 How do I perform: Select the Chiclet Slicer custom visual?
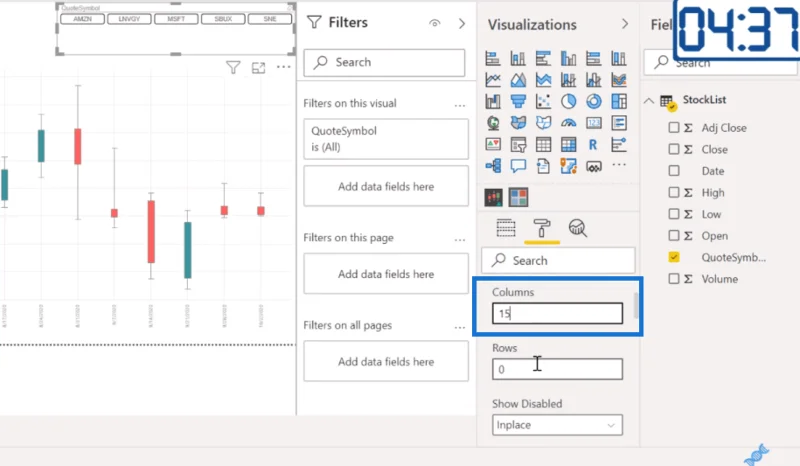point(518,197)
